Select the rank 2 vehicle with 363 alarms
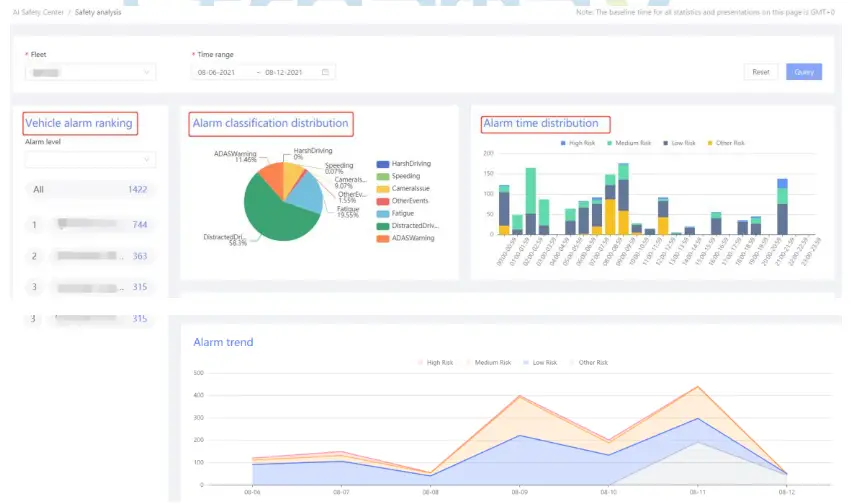 click(x=90, y=256)
